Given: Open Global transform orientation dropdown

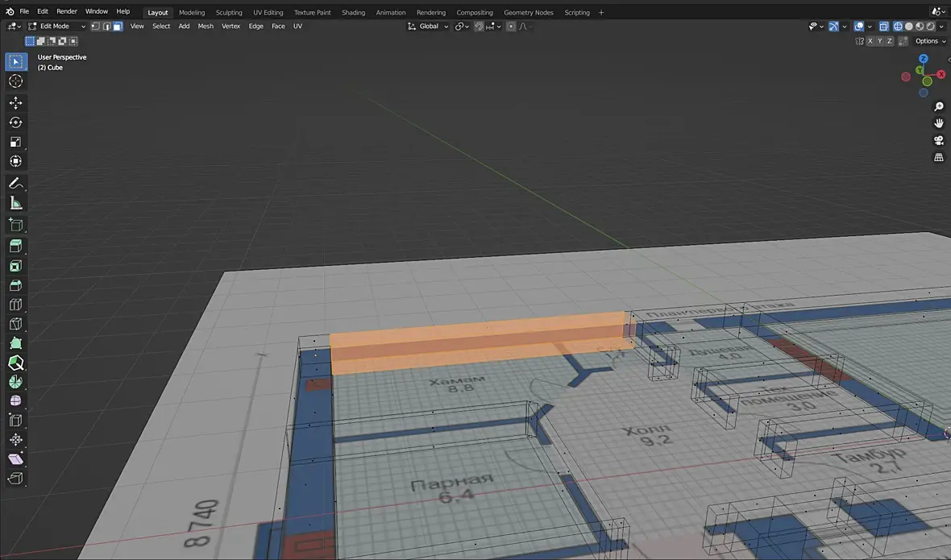Looking at the screenshot, I should (428, 26).
